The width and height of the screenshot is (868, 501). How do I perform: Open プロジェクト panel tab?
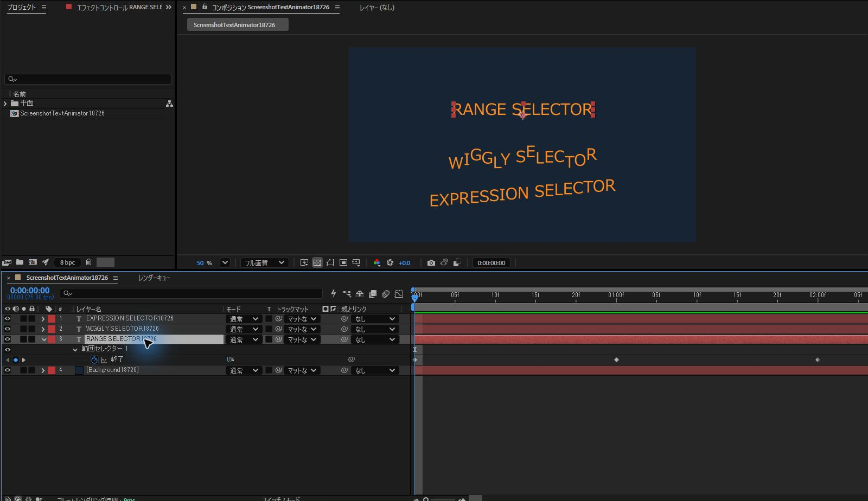(x=21, y=7)
